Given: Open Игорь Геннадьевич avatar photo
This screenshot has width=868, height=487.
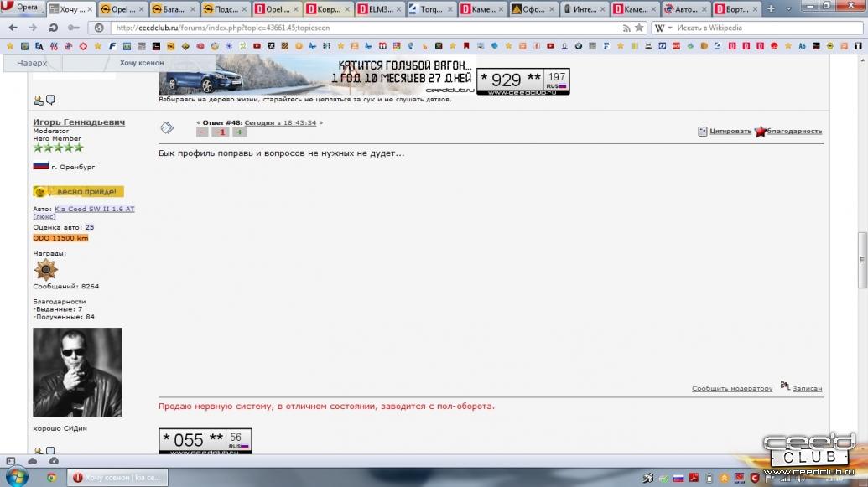Looking at the screenshot, I should (77, 372).
